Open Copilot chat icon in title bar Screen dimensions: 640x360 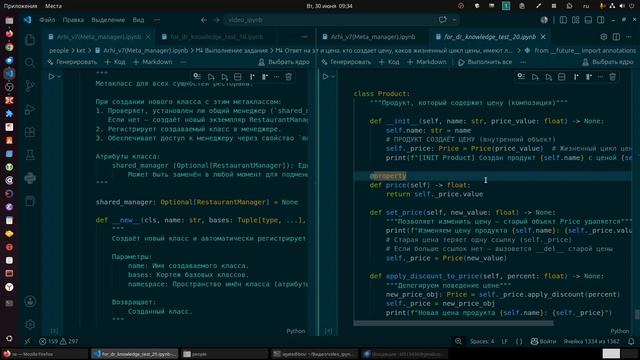(442, 20)
